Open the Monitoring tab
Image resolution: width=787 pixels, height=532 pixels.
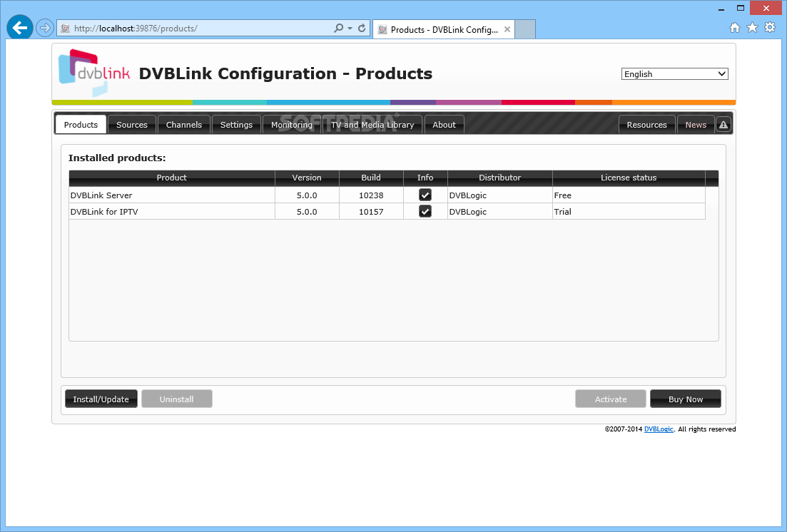click(292, 125)
